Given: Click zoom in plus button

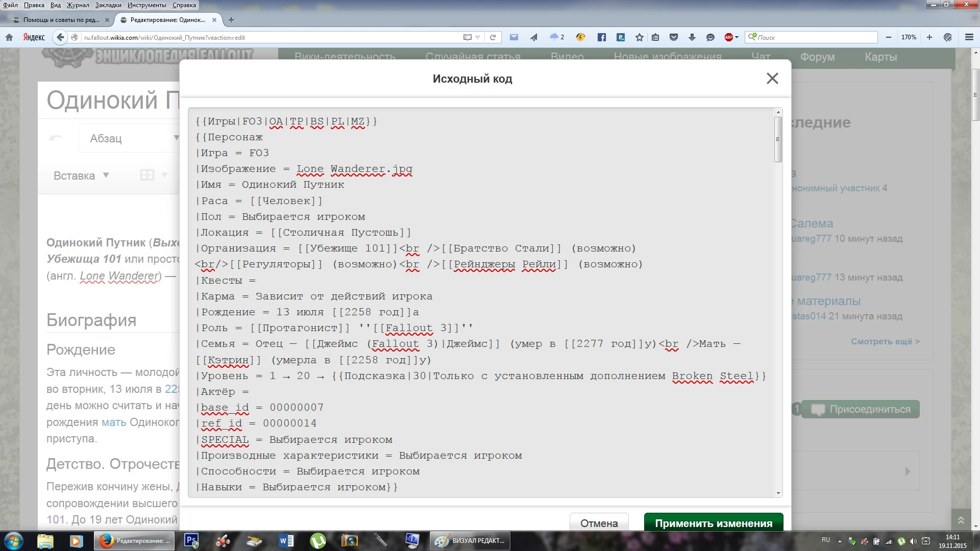Looking at the screenshot, I should pyautogui.click(x=929, y=37).
